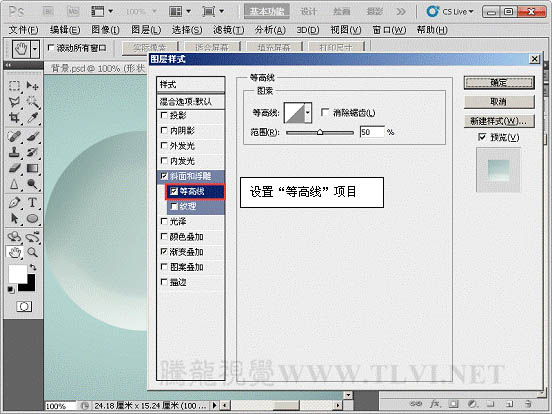
Task: Select the Clone Stamp tool
Action: tap(14, 152)
